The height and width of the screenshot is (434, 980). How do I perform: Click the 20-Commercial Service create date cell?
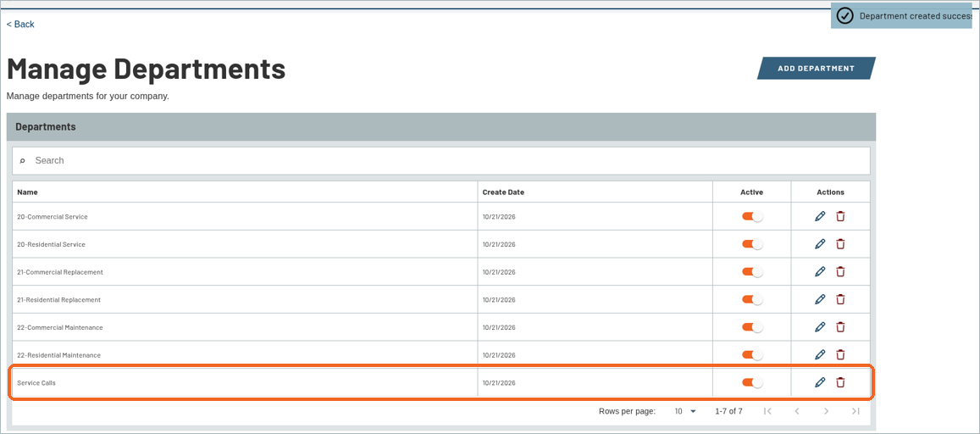595,216
